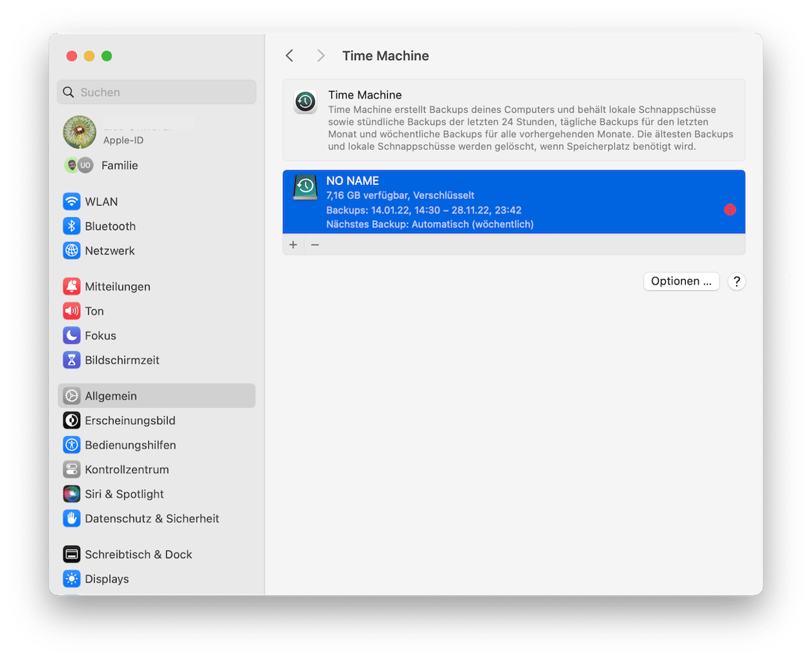Screen dimensions: 812x660
Task: Open Time Machine help with question mark
Action: coord(737,281)
